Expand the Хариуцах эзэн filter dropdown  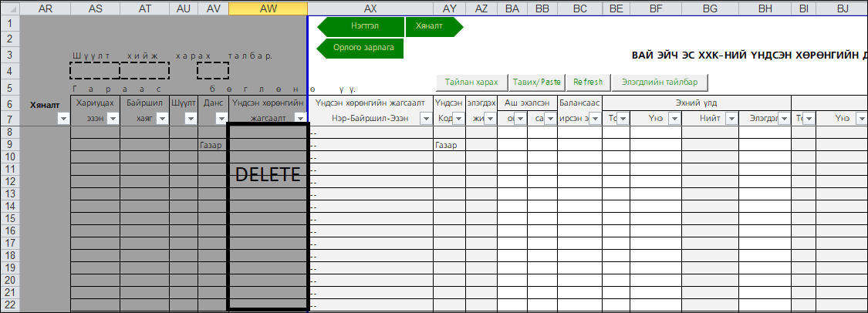(113, 118)
